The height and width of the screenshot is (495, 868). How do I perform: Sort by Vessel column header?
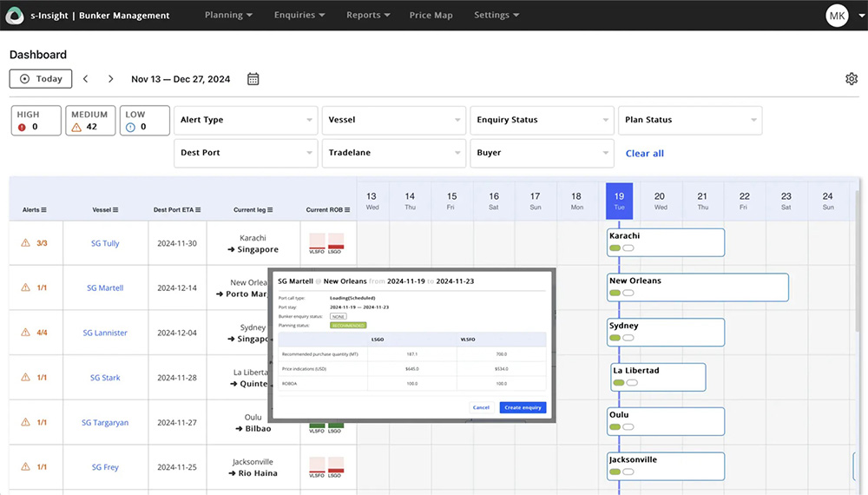105,210
